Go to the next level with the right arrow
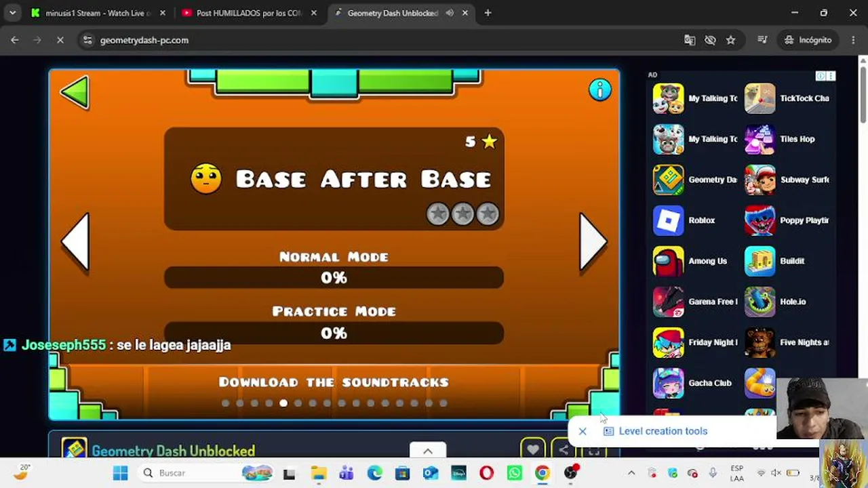 (593, 241)
